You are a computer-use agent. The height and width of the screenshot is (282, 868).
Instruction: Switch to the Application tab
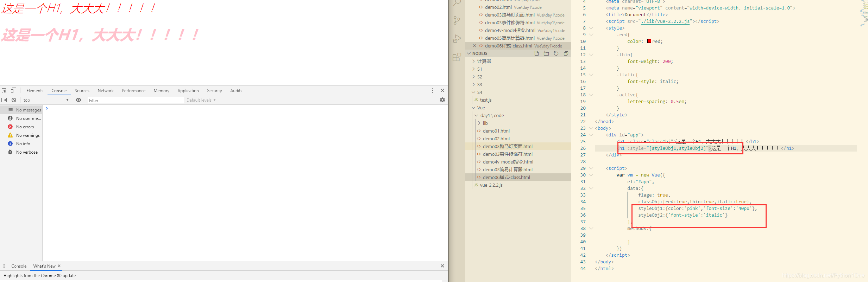[x=188, y=91]
